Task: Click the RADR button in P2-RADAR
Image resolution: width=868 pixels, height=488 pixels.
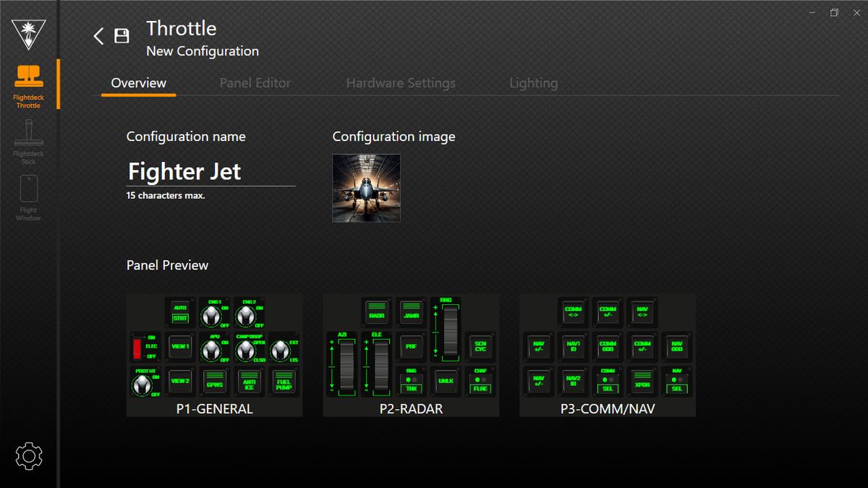Action: [x=377, y=312]
